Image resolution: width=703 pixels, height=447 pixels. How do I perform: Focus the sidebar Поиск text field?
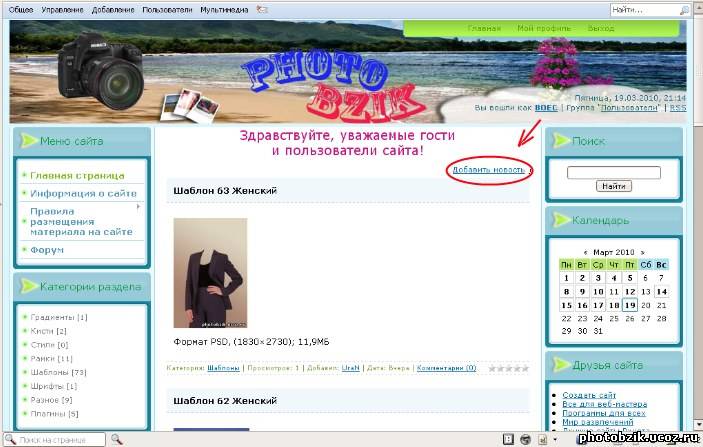(x=614, y=173)
